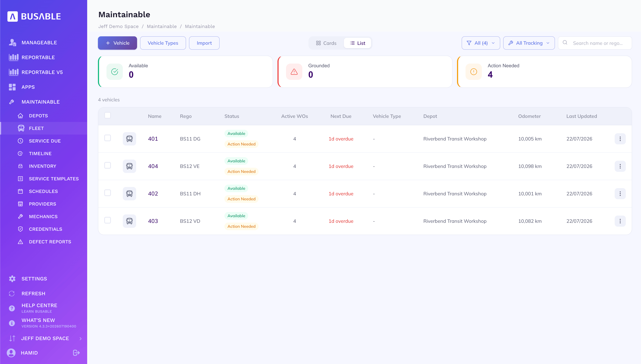Click the Busable logo icon
The image size is (641, 364).
(12, 16)
